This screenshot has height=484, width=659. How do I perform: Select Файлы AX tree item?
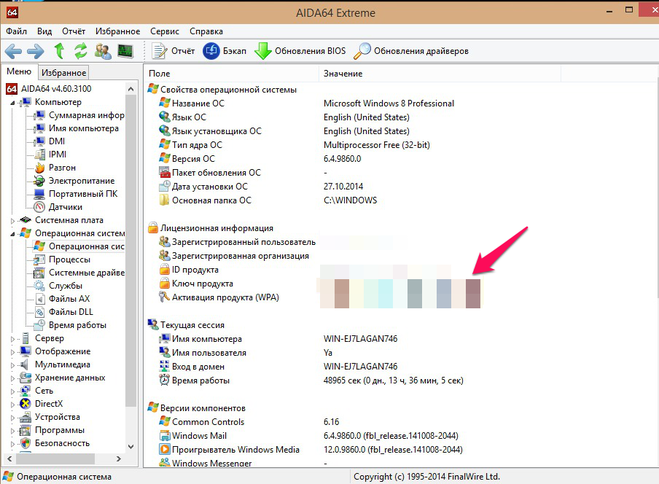63,299
